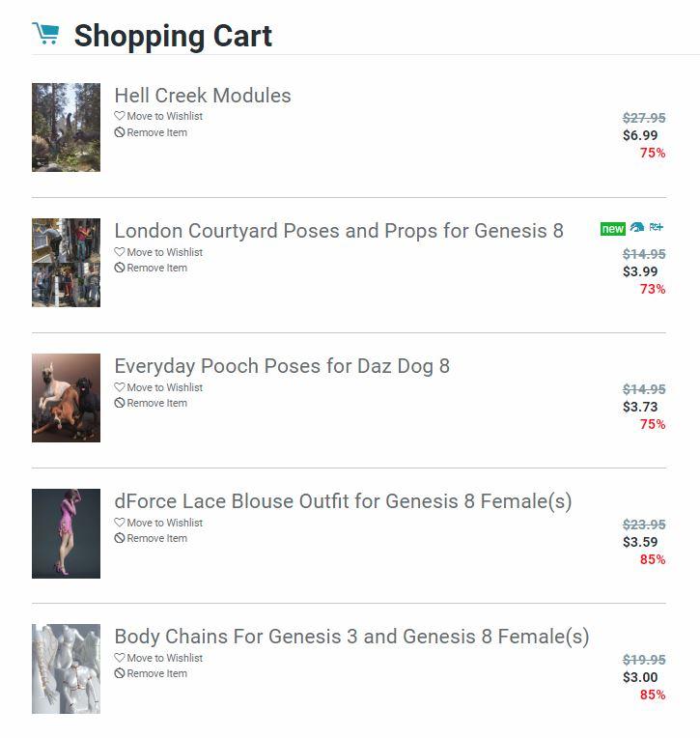Open Hell Creek Modules product title
This screenshot has width=700, height=738.
tap(202, 96)
